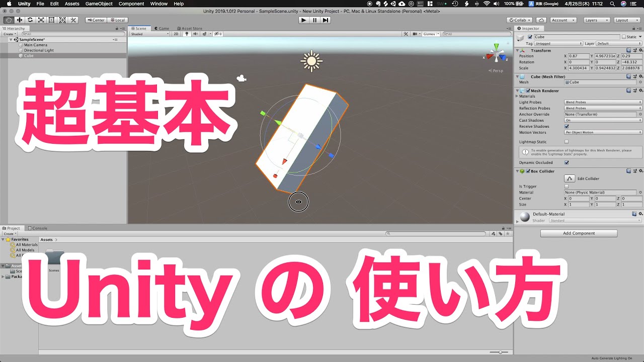Select the Scale tool
The width and height of the screenshot is (644, 362).
tap(41, 20)
